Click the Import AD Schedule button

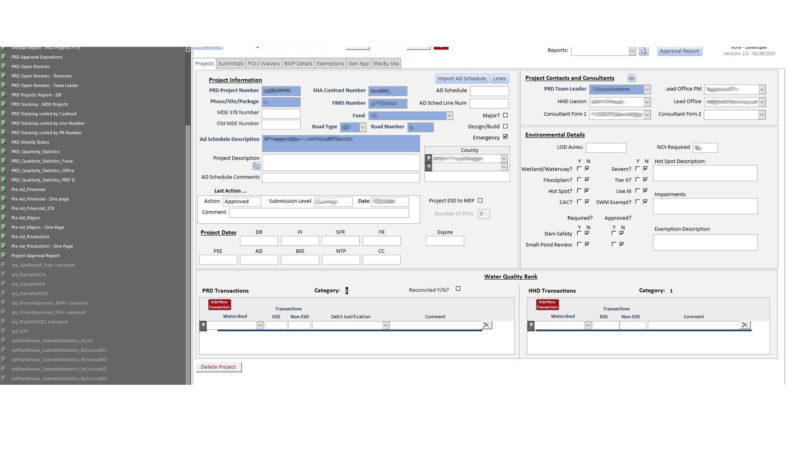pos(461,78)
